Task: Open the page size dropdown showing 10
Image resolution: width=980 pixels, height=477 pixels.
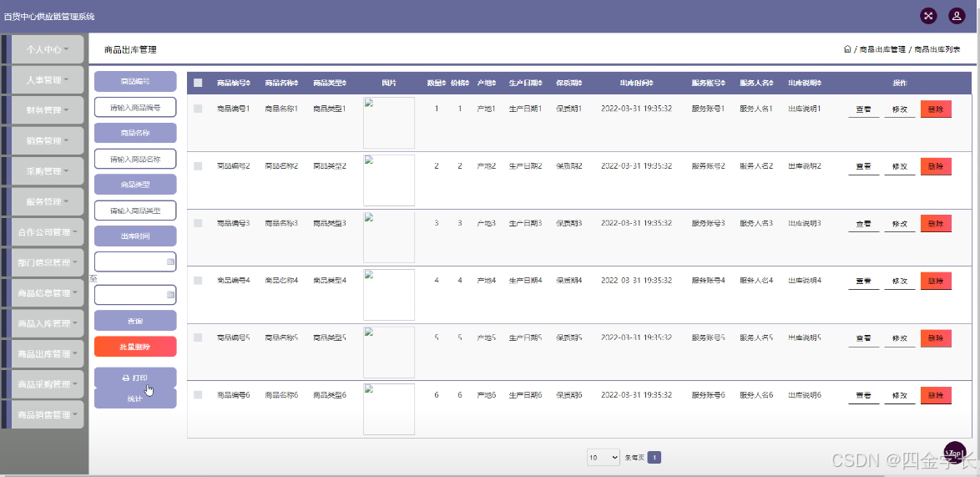Action: [x=604, y=458]
